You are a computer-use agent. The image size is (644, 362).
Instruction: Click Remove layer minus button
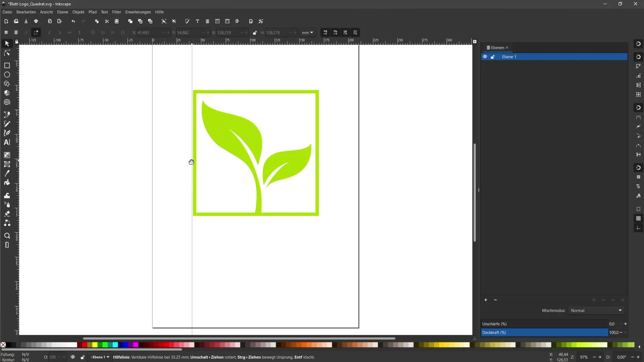tap(495, 300)
